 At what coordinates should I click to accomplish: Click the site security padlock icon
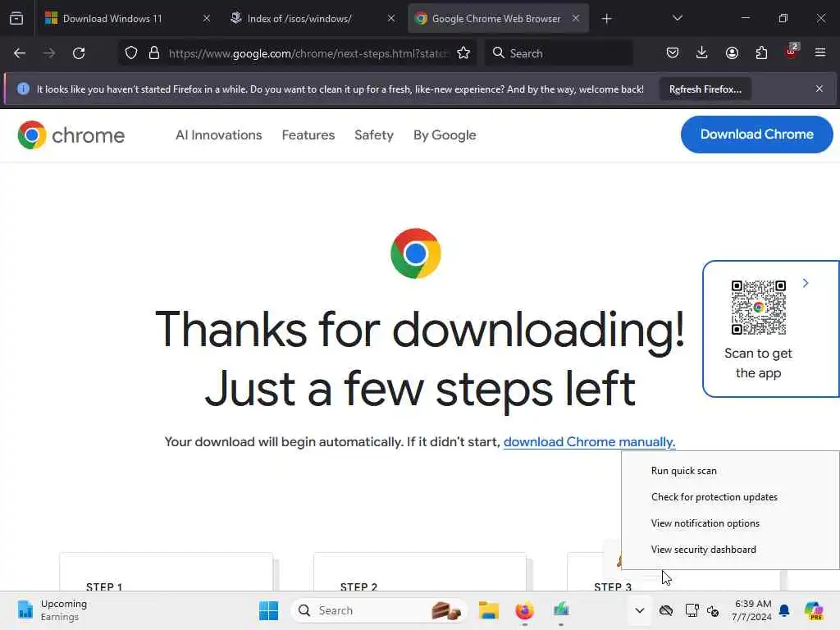[x=154, y=53]
